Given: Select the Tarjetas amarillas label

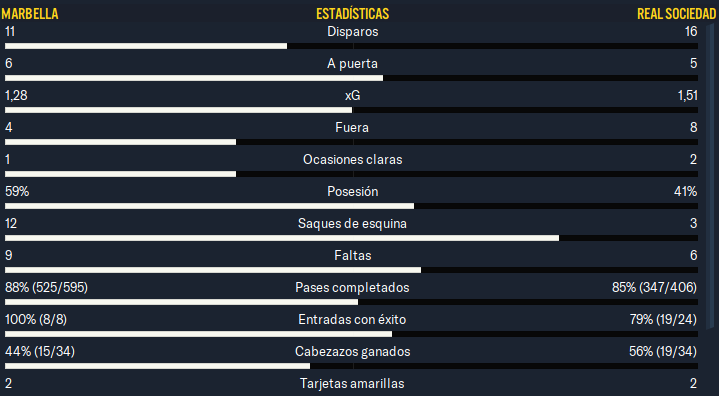Looking at the screenshot, I should 352,383.
